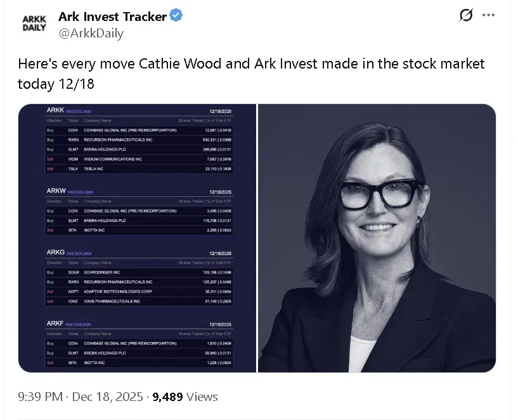This screenshot has width=518, height=420.
Task: Open the Grok slashed-circle icon
Action: [466, 16]
